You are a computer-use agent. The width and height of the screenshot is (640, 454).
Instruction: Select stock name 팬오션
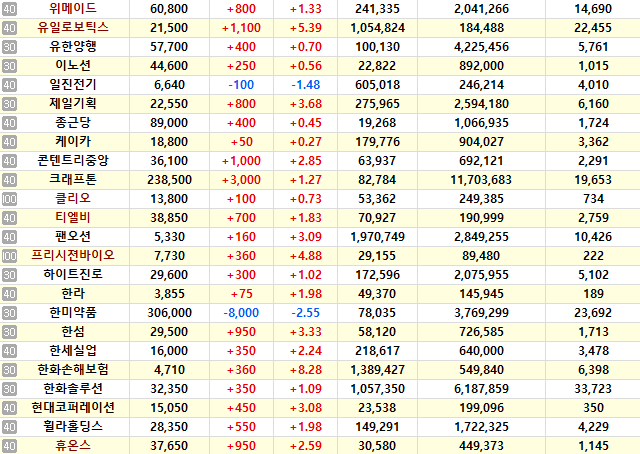[x=73, y=236]
